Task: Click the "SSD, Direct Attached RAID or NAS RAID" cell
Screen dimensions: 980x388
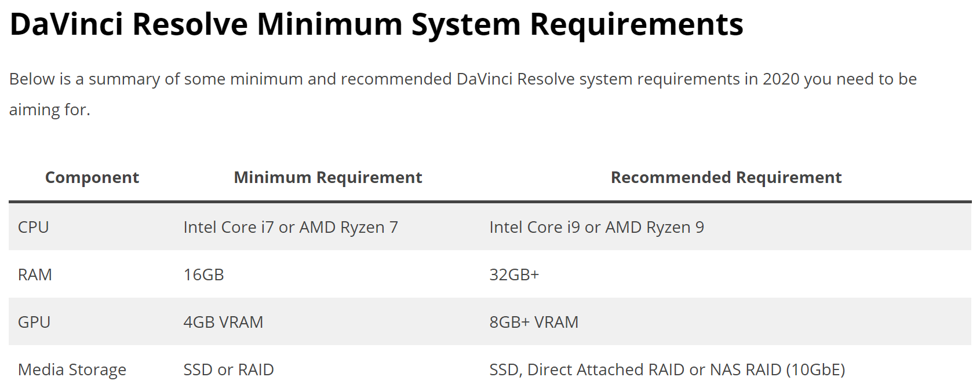Action: click(666, 369)
